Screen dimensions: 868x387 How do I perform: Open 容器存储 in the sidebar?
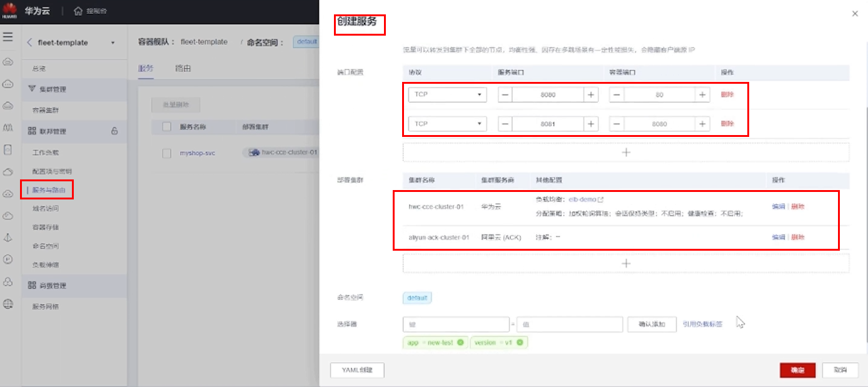46,228
